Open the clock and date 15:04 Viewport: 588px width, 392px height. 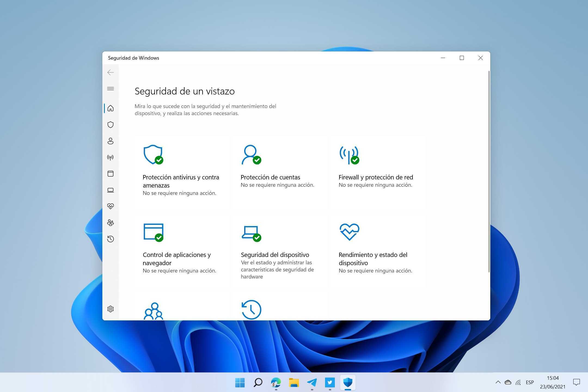click(553, 382)
